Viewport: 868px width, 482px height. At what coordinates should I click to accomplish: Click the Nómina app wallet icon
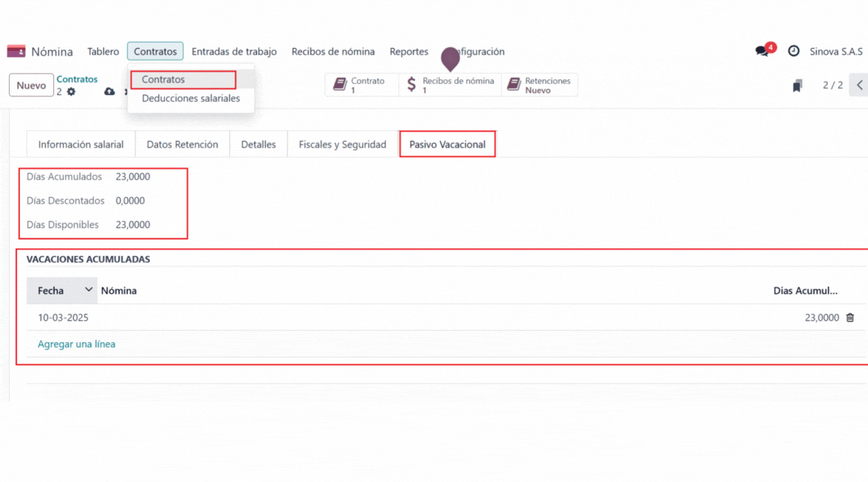pyautogui.click(x=16, y=52)
